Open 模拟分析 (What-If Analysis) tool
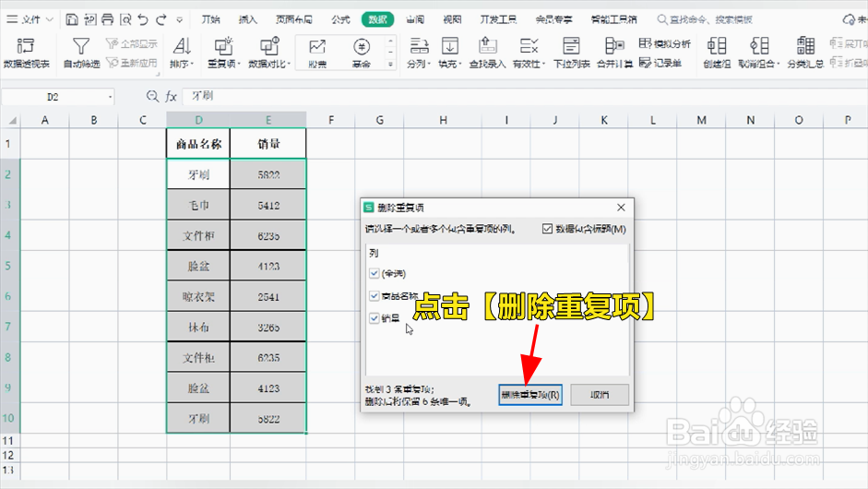This screenshot has width=868, height=489. click(664, 43)
